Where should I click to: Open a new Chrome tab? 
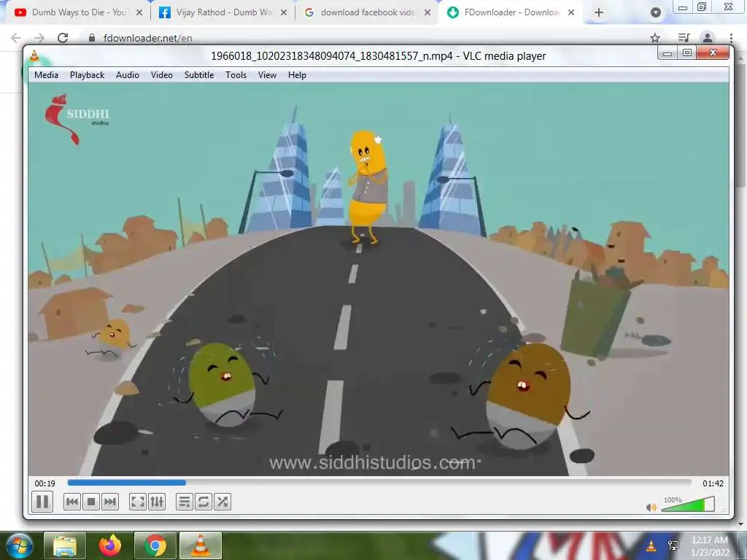pyautogui.click(x=599, y=12)
